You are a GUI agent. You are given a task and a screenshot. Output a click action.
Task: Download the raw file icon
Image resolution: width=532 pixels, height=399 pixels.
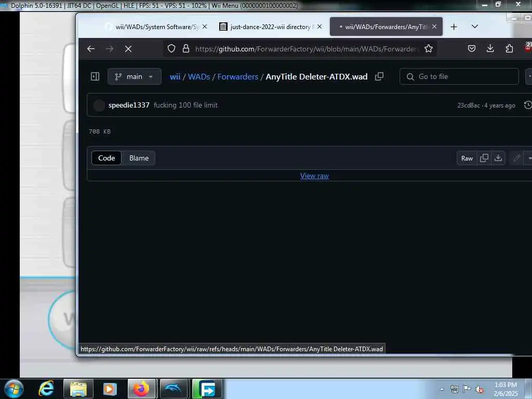click(x=498, y=158)
